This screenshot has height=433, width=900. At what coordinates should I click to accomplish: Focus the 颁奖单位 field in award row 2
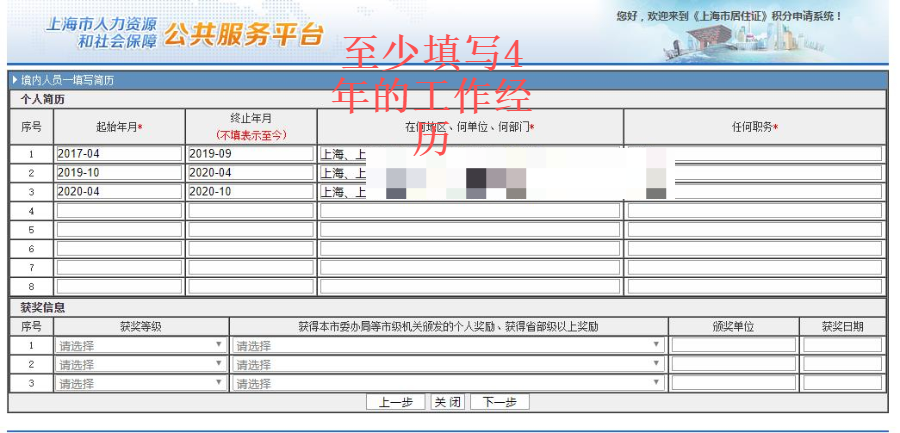coord(734,364)
